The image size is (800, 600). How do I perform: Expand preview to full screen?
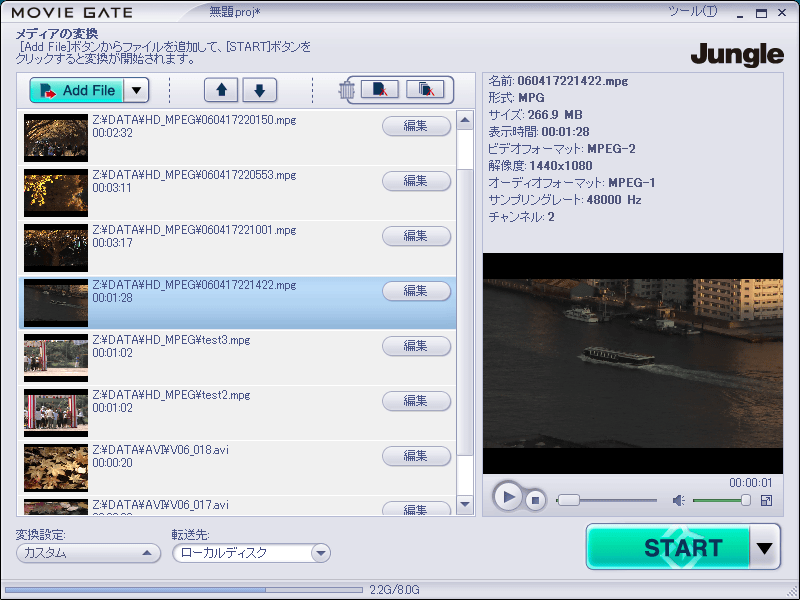(x=766, y=501)
